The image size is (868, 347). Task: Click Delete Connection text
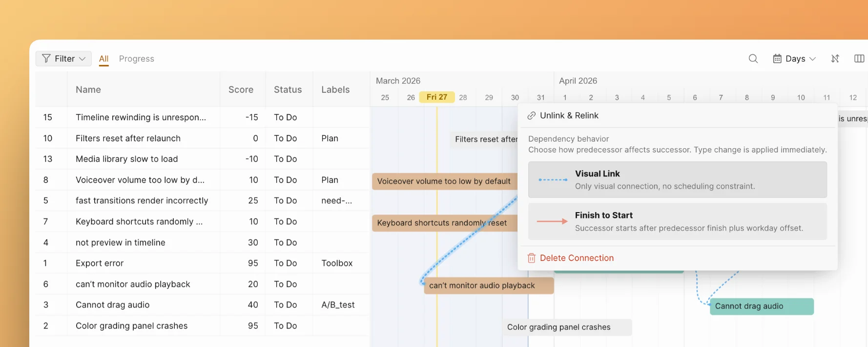[577, 258]
